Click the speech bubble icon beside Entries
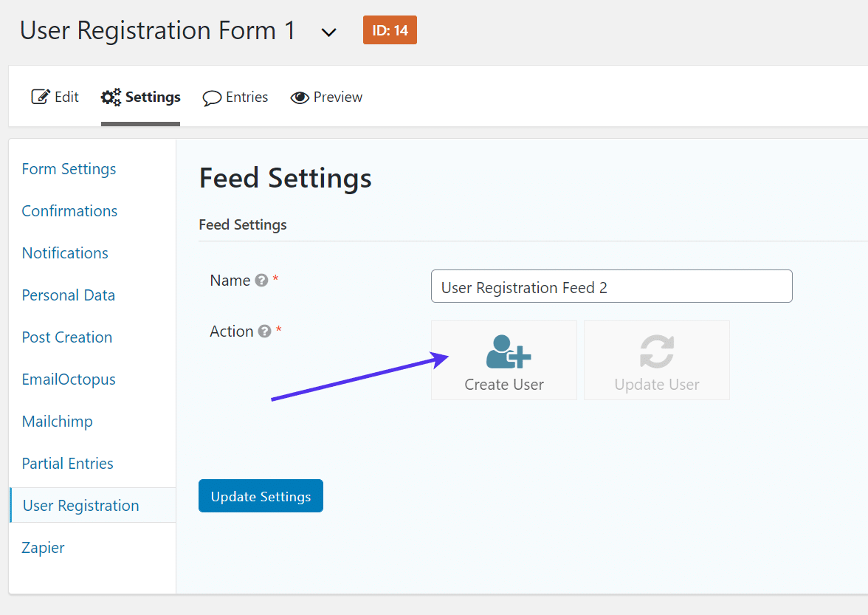This screenshot has height=615, width=868. (213, 97)
